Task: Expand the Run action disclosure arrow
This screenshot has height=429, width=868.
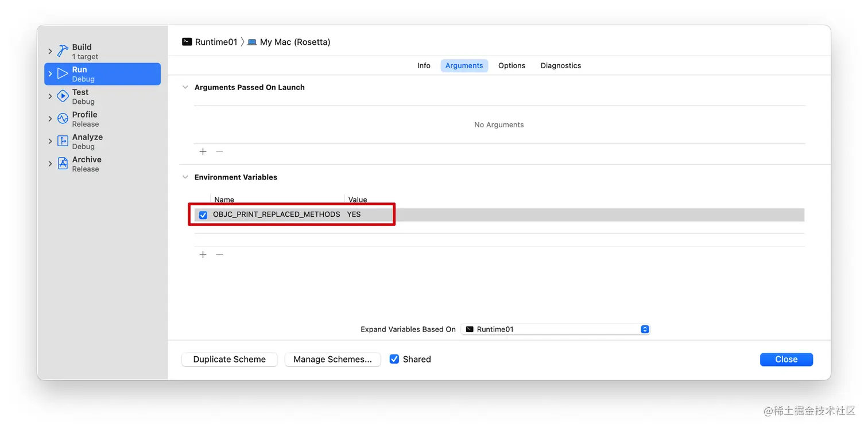Action: click(51, 74)
